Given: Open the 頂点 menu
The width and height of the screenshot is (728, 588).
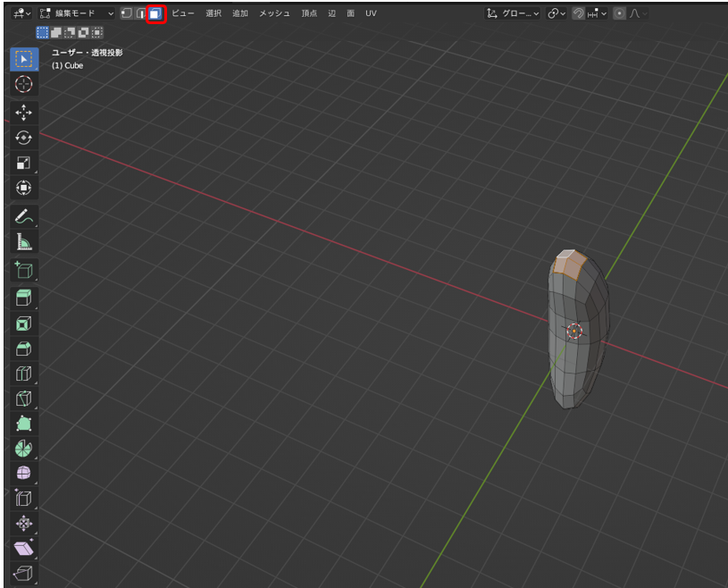Looking at the screenshot, I should pyautogui.click(x=309, y=13).
